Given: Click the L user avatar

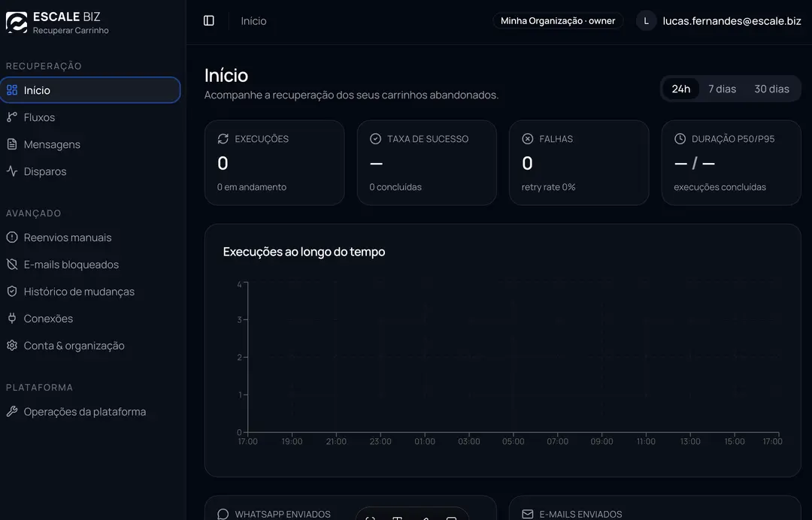Looking at the screenshot, I should (x=646, y=21).
